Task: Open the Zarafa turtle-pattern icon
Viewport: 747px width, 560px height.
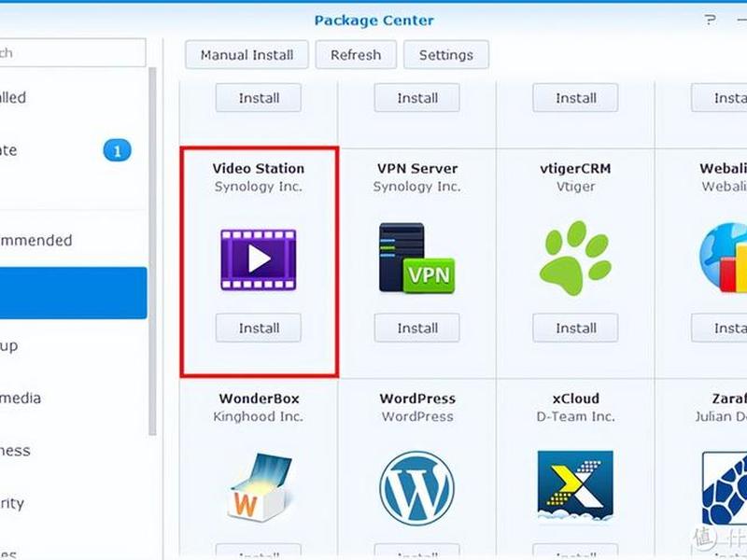Action: pyautogui.click(x=725, y=488)
